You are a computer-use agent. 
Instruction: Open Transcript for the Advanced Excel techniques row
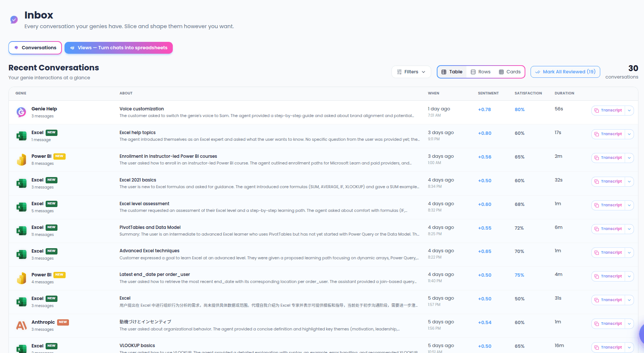point(608,253)
